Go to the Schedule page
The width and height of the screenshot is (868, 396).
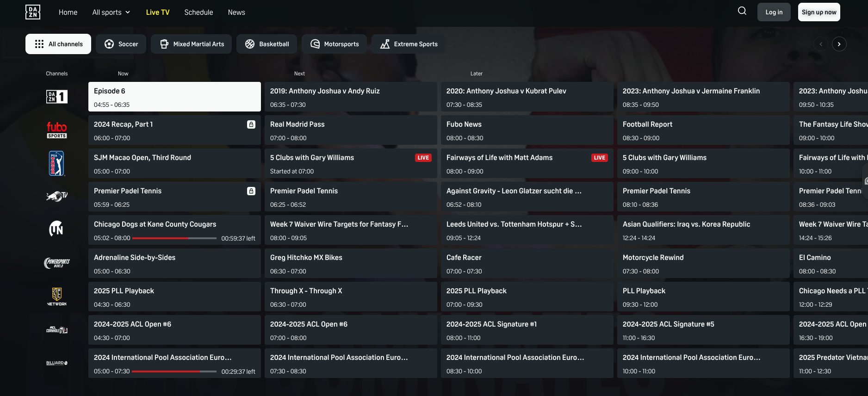pyautogui.click(x=198, y=12)
